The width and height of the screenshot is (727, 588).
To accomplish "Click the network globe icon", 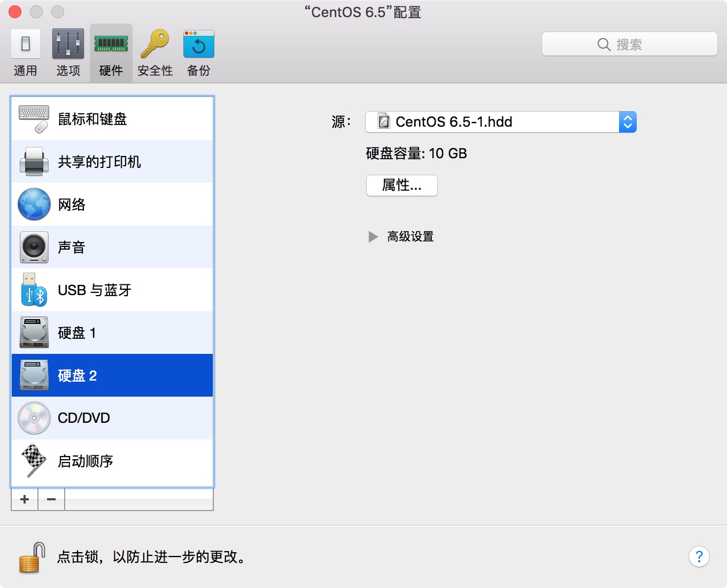I will point(34,204).
